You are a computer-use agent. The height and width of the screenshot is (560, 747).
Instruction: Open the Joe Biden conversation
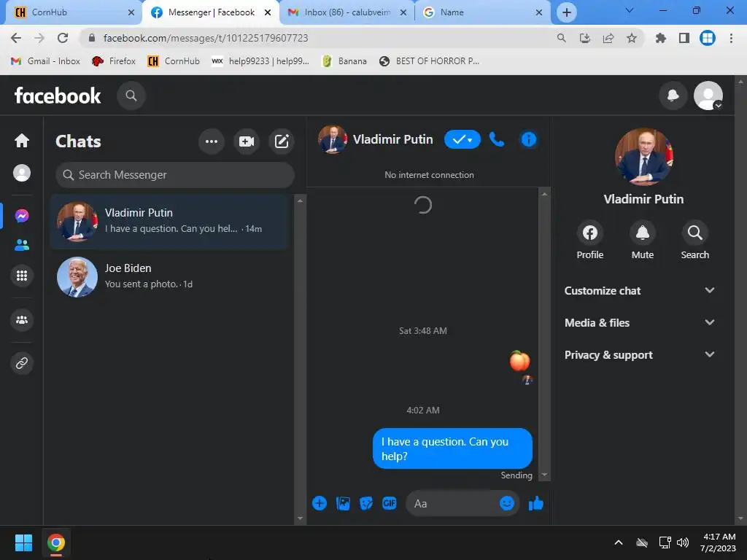pyautogui.click(x=169, y=276)
